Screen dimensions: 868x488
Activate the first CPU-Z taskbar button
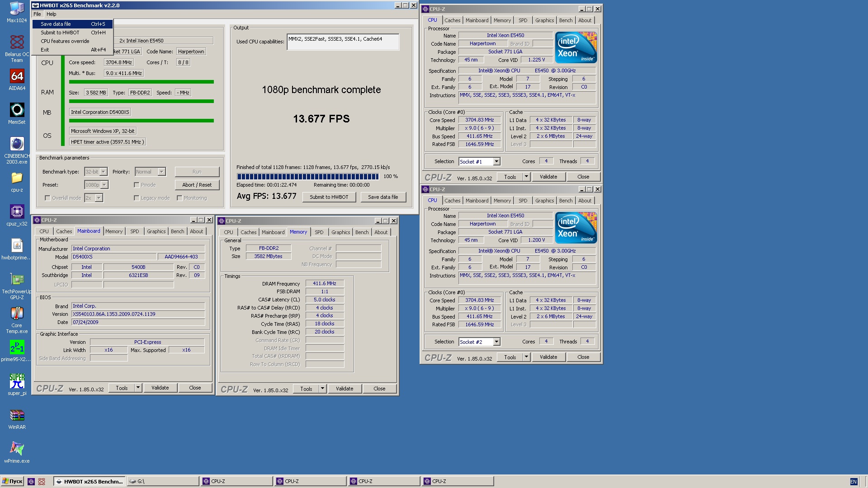tap(236, 481)
